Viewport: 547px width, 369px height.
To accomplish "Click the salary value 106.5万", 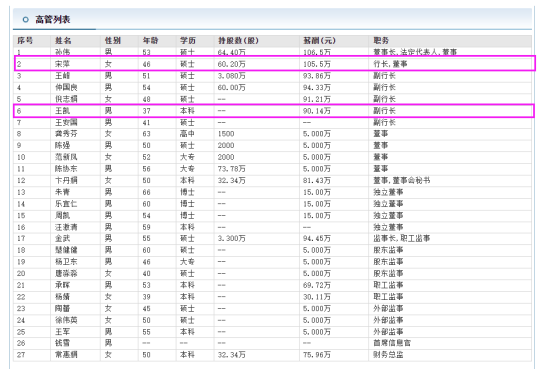I will tap(317, 52).
